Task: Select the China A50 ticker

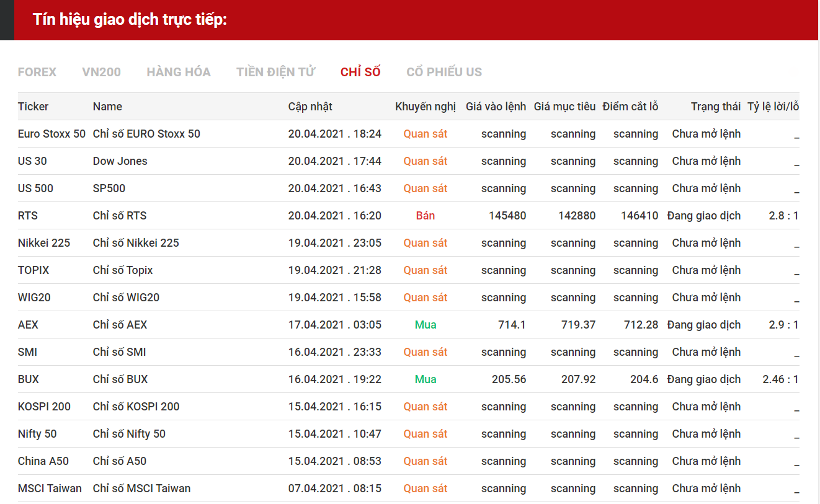Action: click(43, 461)
